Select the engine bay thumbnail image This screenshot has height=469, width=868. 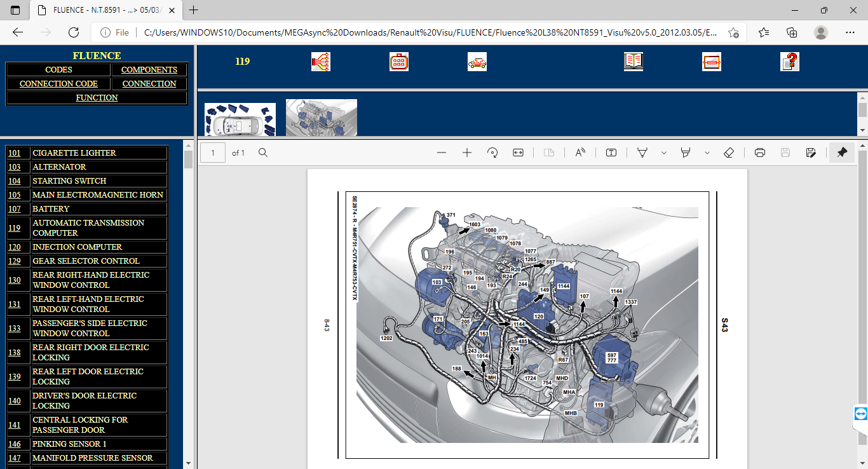click(322, 118)
